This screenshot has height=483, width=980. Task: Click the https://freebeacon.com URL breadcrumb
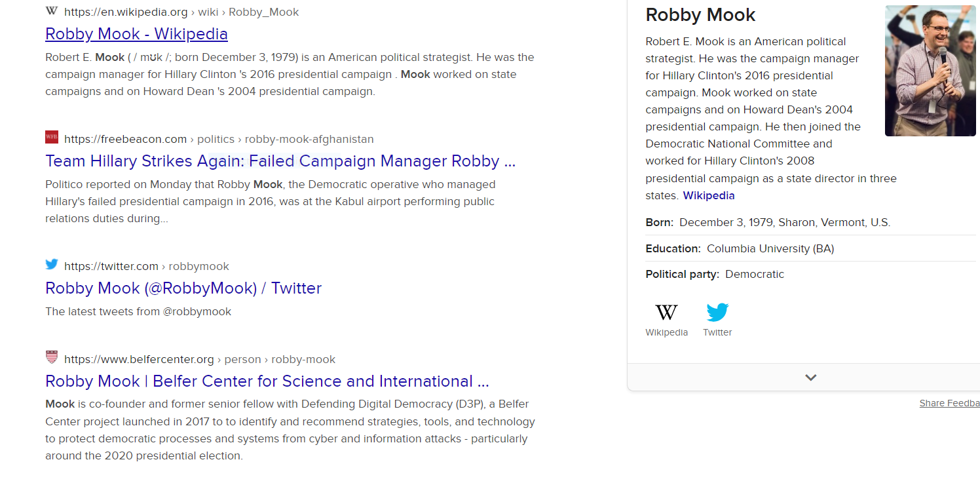[x=126, y=139]
